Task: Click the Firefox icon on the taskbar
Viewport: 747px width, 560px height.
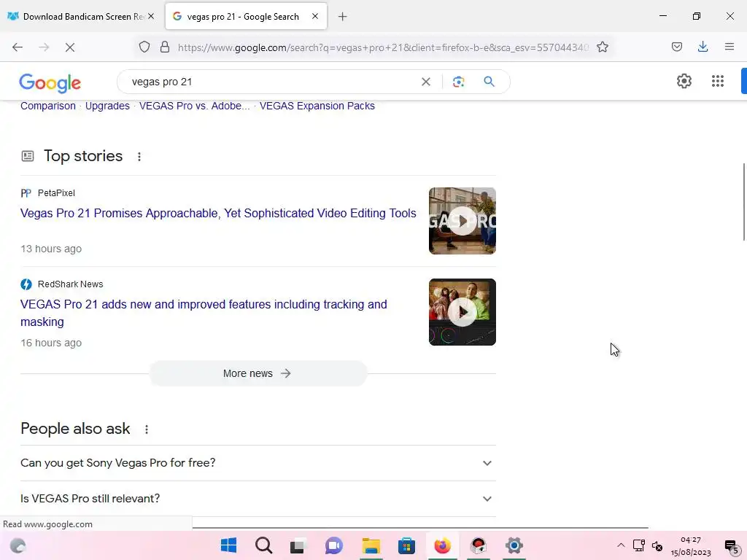Action: pyautogui.click(x=442, y=545)
